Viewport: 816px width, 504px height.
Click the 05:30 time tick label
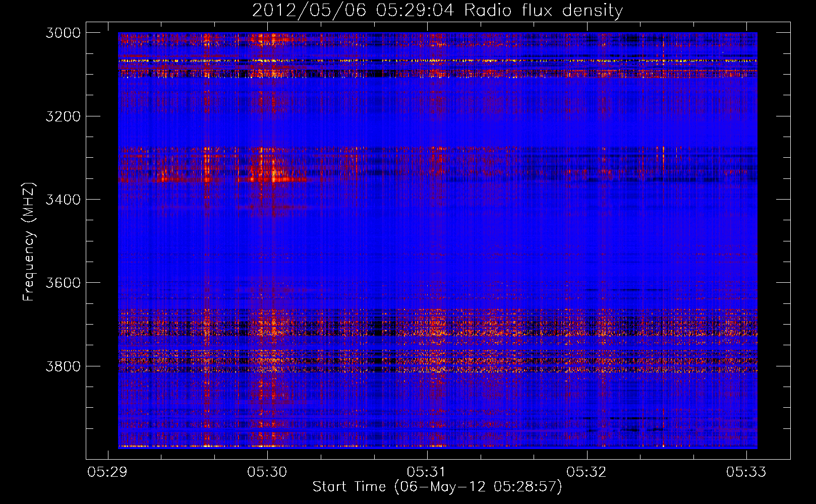coord(267,472)
